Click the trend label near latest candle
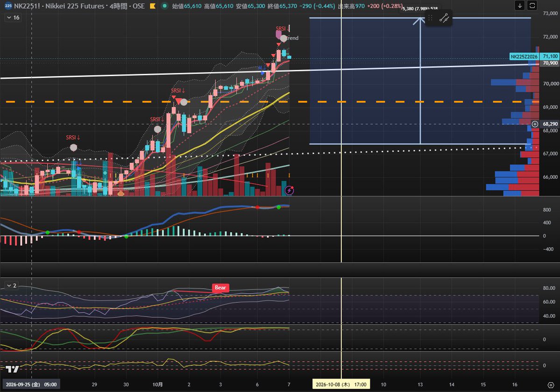The image size is (560, 392). click(292, 38)
